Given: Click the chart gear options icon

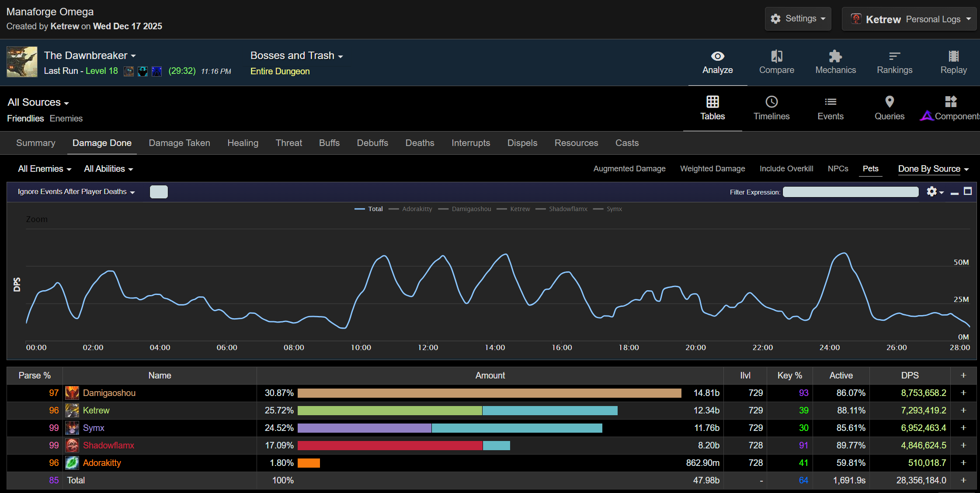Looking at the screenshot, I should tap(932, 192).
